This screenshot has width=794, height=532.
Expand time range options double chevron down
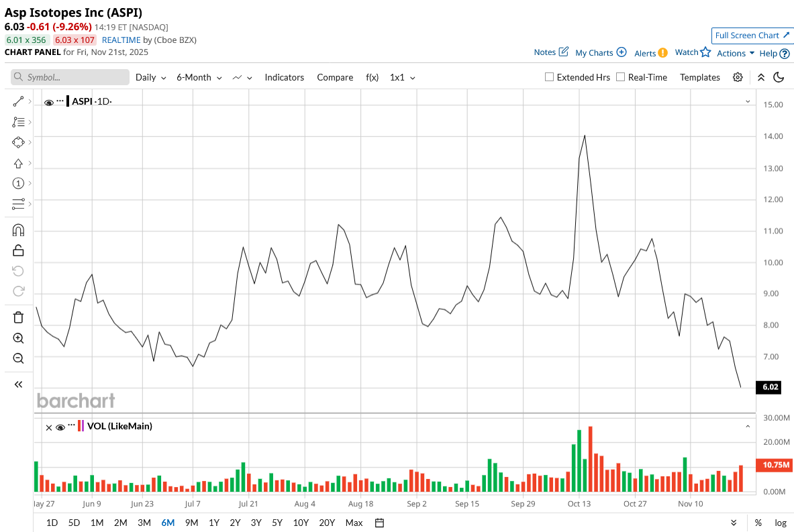pos(734,523)
